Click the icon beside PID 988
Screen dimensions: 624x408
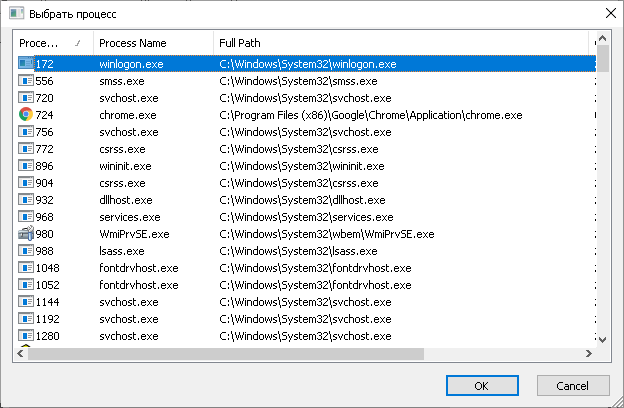(x=26, y=251)
